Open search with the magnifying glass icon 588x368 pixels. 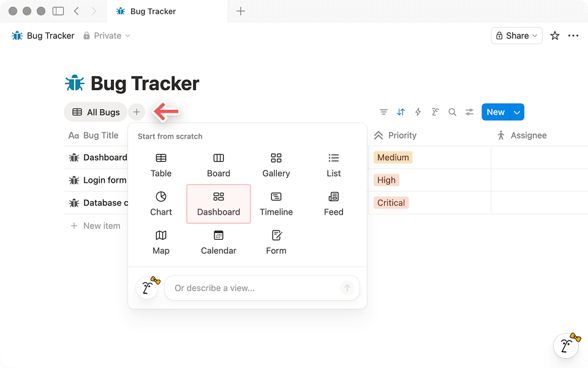tap(452, 112)
